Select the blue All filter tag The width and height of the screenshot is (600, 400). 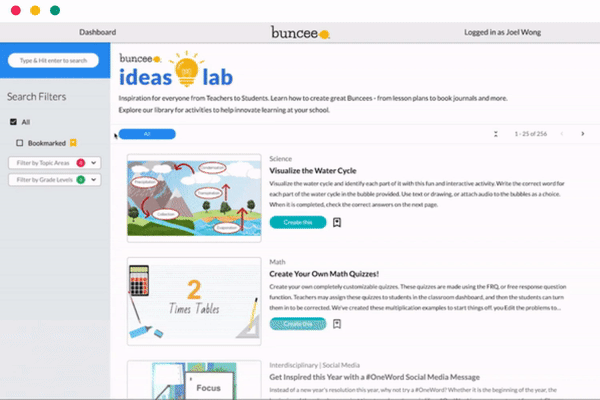click(147, 134)
